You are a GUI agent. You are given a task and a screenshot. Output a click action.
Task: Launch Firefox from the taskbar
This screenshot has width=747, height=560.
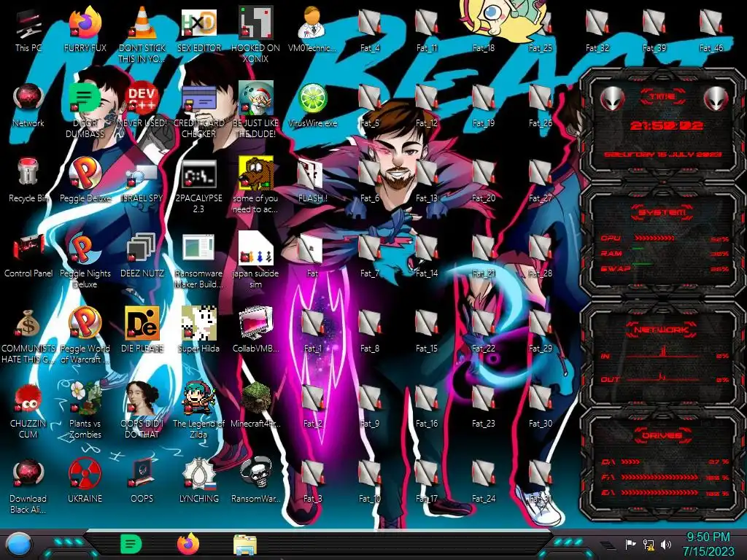point(188,544)
